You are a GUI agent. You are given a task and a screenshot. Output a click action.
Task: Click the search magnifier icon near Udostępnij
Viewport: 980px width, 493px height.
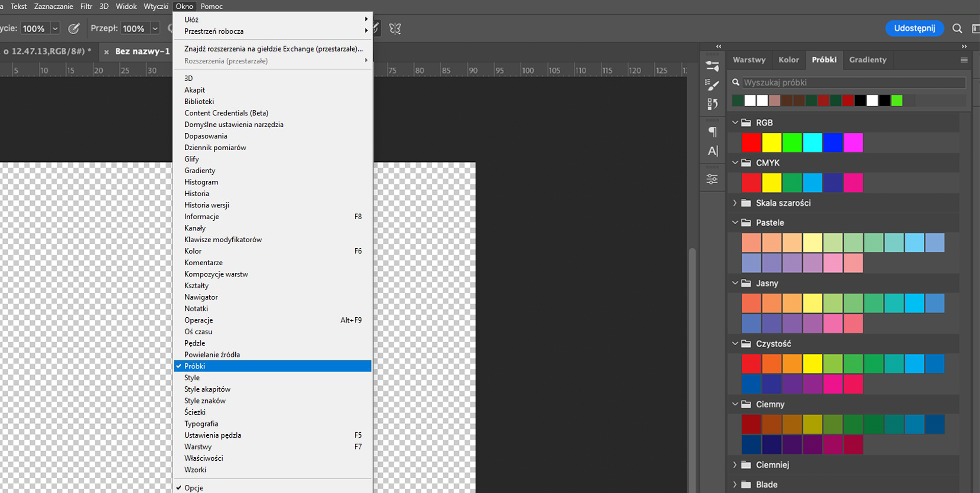[957, 29]
